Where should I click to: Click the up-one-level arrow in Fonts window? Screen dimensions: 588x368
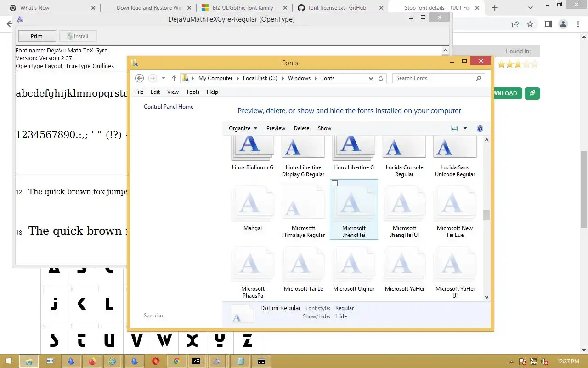point(174,78)
